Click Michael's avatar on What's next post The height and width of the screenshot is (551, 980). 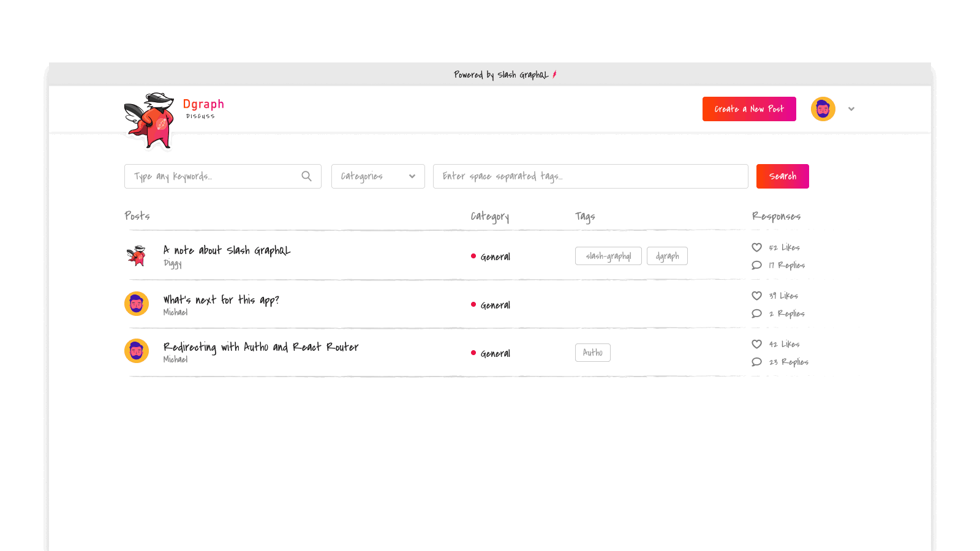[x=136, y=304]
